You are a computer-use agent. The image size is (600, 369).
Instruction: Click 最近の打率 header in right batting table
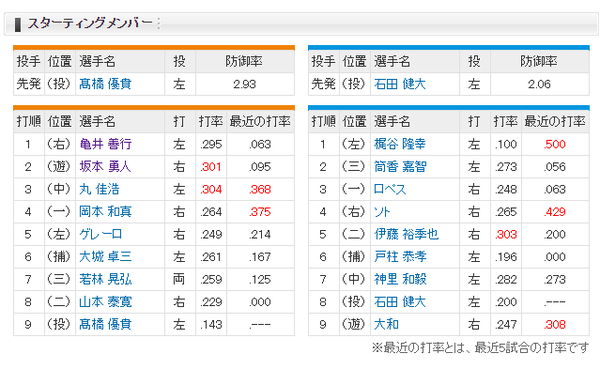(555, 122)
